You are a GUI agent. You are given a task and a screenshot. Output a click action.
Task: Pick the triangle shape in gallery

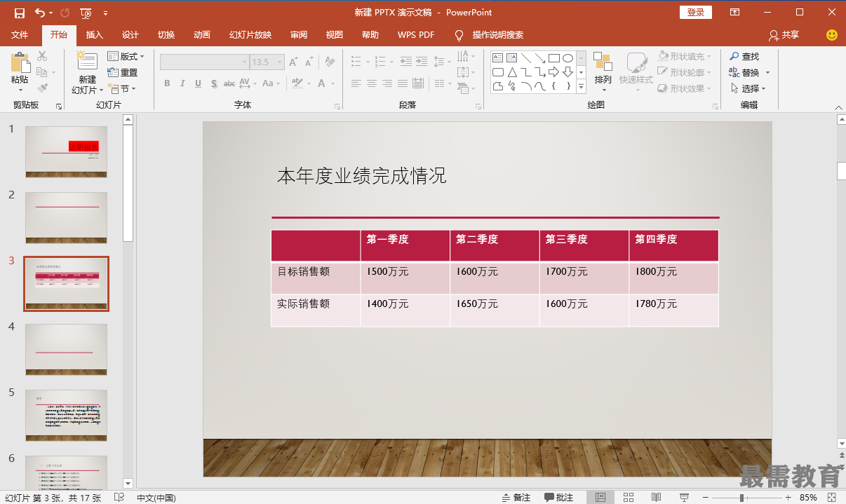511,71
